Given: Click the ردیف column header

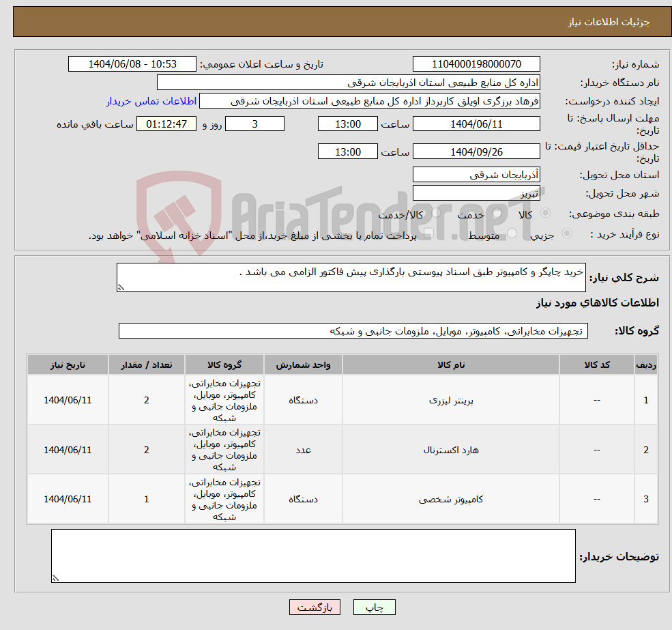Looking at the screenshot, I should pos(646,364).
